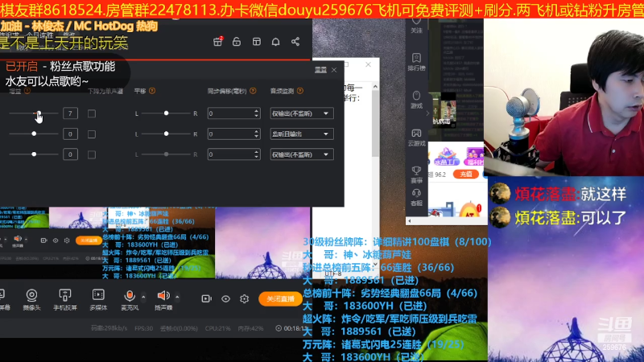This screenshot has height=362, width=644.
Task: Click second row L-R balance slider
Action: tap(167, 134)
